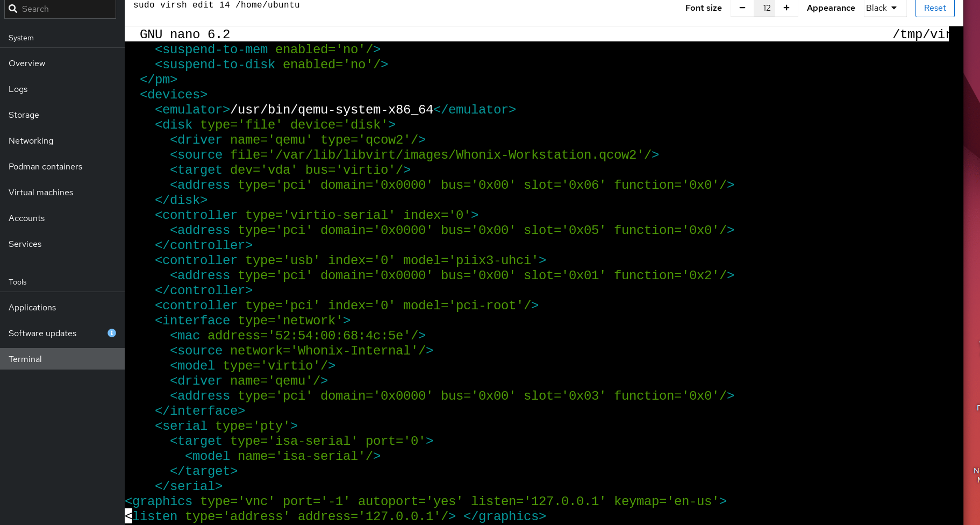Open the Overview page
980x525 pixels.
(x=27, y=63)
